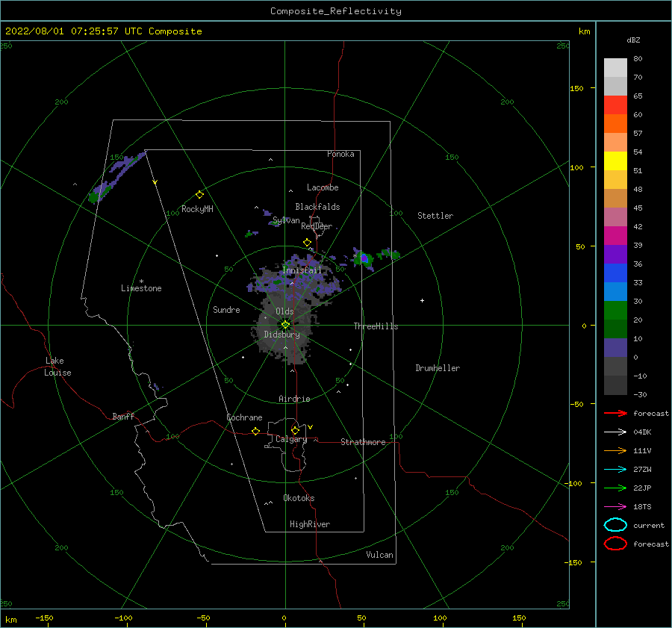The width and height of the screenshot is (672, 628).
Task: Click the red forecast arrow in legend
Action: click(x=615, y=413)
